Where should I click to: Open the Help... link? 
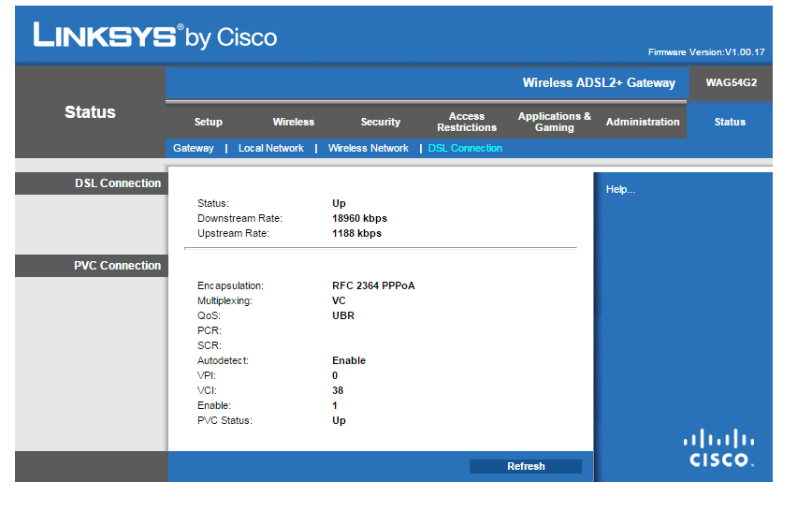[620, 190]
